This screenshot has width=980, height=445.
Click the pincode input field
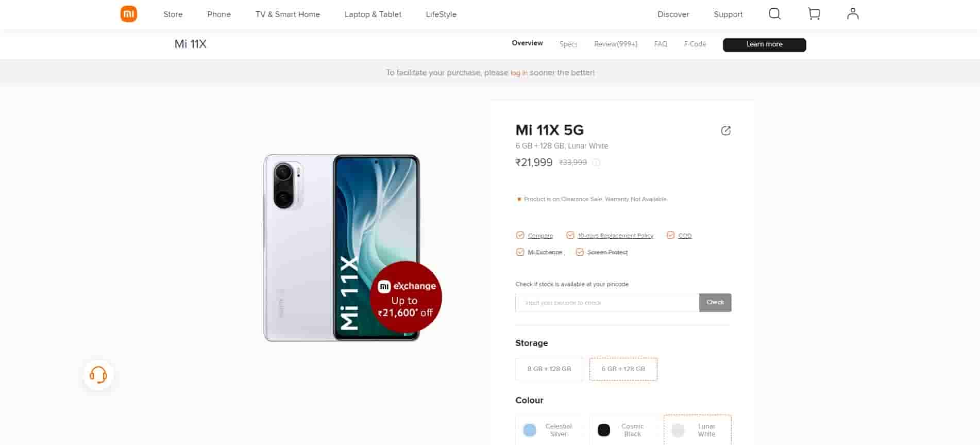[x=607, y=303]
